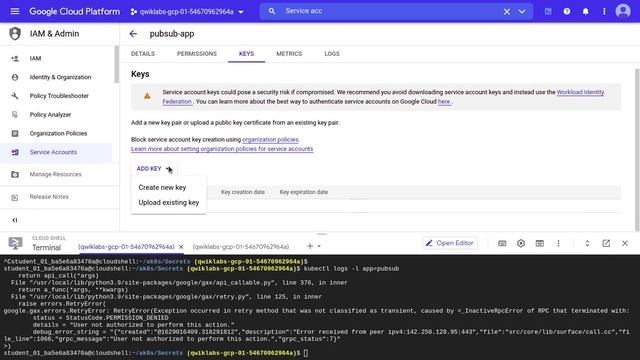Image resolution: width=640 pixels, height=360 pixels.
Task: Collapse the sidebar navigation panel
Action: tap(15, 220)
